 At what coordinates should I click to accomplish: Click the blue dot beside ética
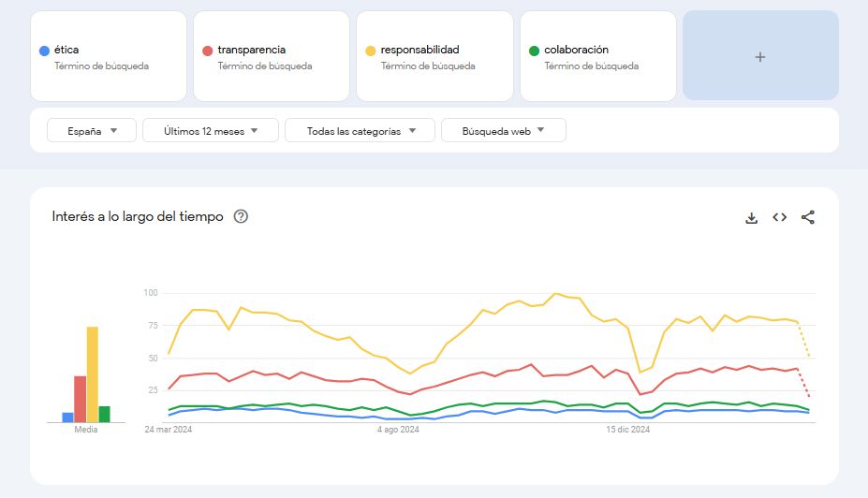(x=44, y=51)
